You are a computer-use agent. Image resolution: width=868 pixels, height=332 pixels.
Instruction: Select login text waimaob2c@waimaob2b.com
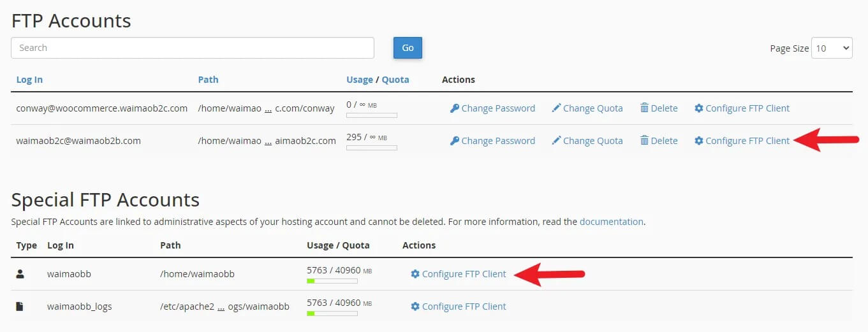(x=78, y=141)
